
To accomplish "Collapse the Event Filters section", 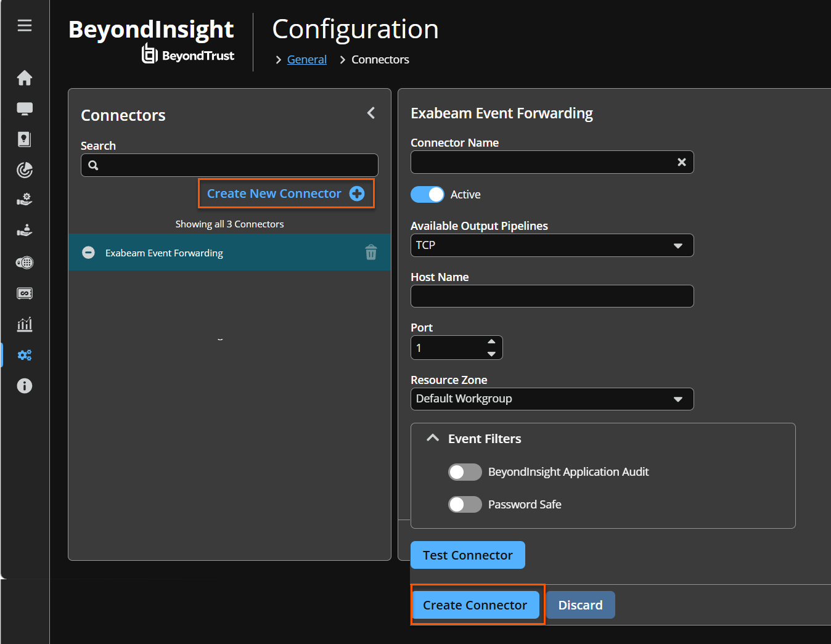I will 433,438.
